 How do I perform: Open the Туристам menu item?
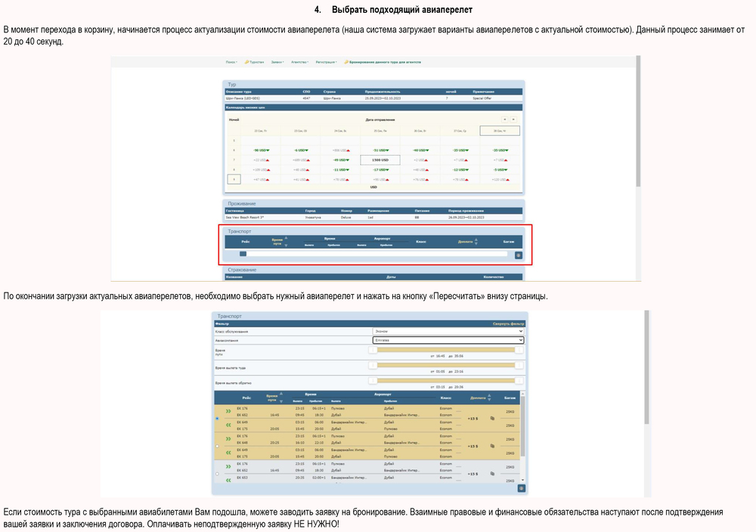tap(255, 62)
